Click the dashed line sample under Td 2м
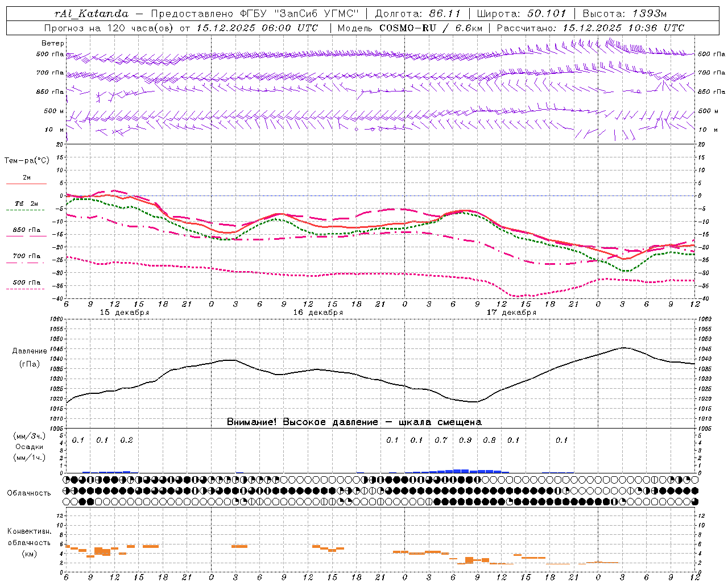 click(x=26, y=210)
